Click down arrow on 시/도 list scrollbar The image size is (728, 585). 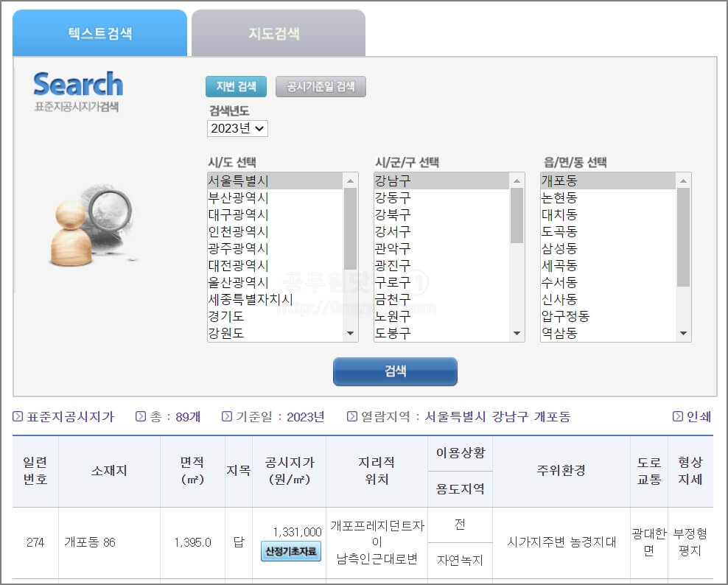click(349, 333)
